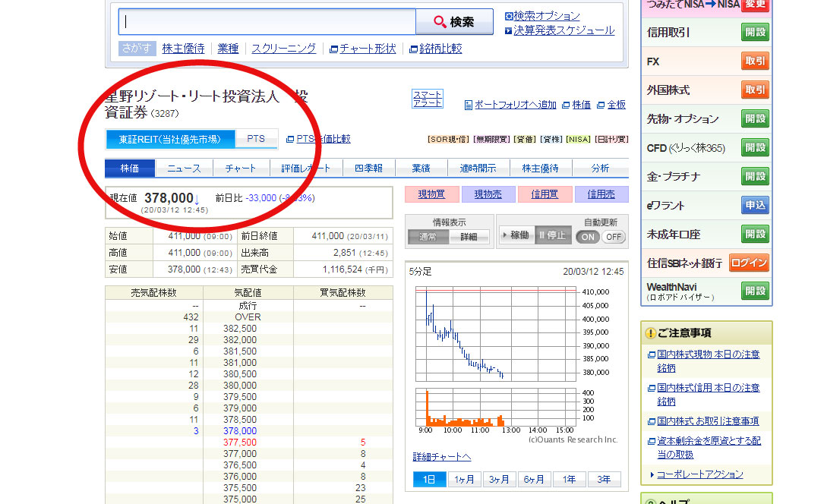Open 国内株式信用 本日の注意銘柄 link
This screenshot has width=824, height=504.
tap(708, 394)
